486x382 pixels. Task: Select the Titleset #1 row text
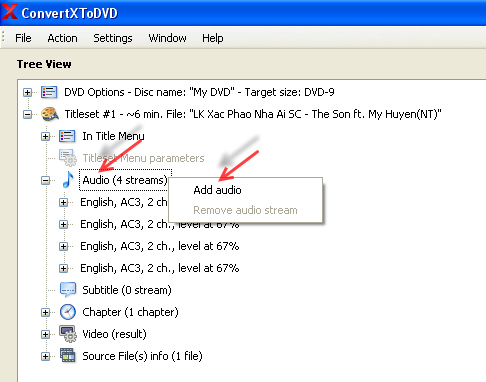[x=253, y=114]
